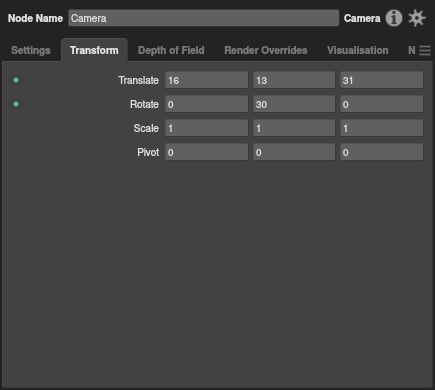Click the Rotate X field showing 0
This screenshot has height=390, width=435.
click(207, 104)
